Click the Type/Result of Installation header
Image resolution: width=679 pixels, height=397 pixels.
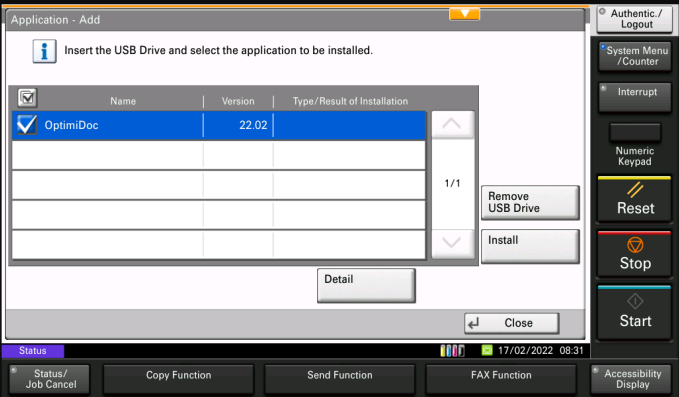pyautogui.click(x=350, y=101)
